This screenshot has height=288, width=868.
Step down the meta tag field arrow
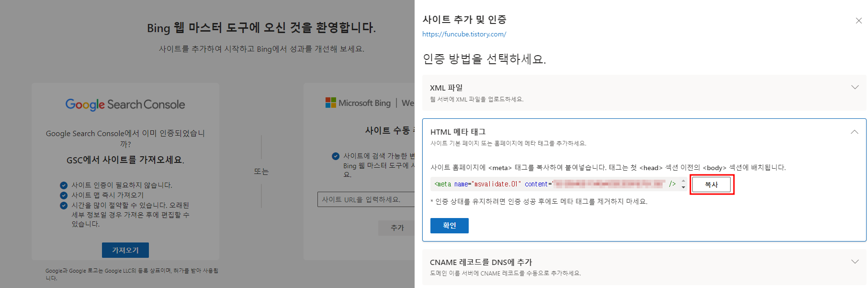683,187
